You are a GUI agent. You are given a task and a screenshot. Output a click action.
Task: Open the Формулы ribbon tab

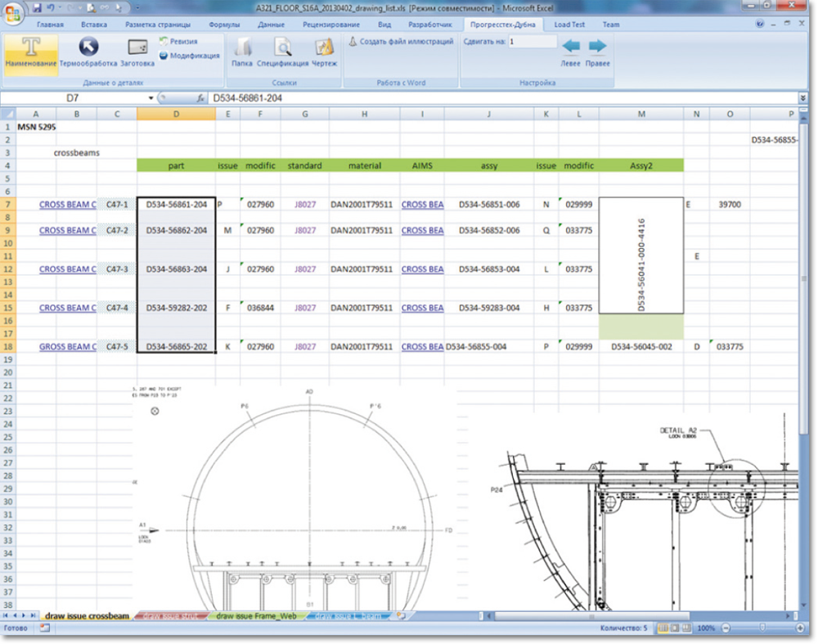[224, 25]
